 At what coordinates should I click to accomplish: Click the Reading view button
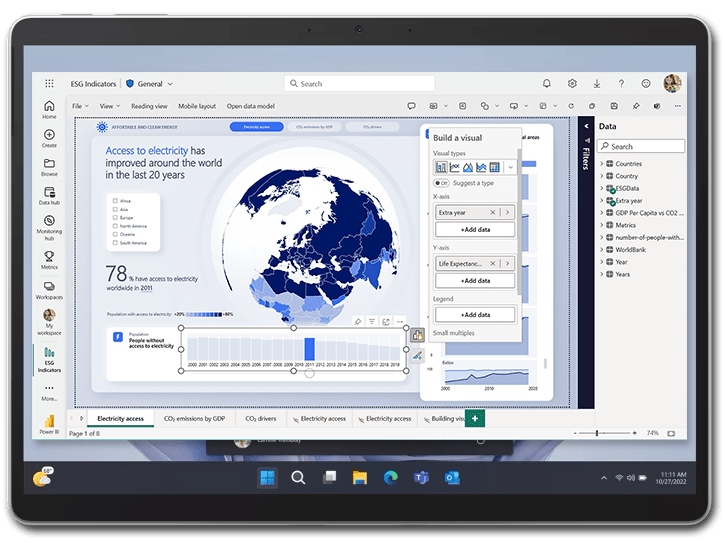149,106
